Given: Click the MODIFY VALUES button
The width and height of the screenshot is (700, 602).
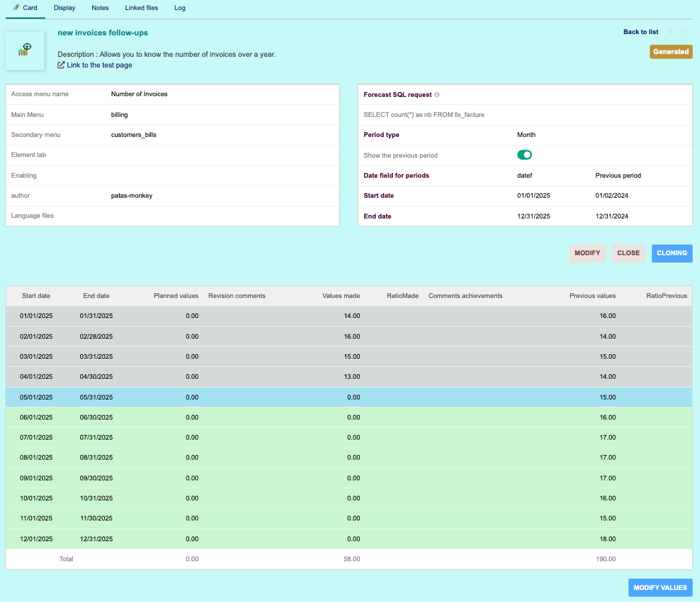Looking at the screenshot, I should click(660, 587).
